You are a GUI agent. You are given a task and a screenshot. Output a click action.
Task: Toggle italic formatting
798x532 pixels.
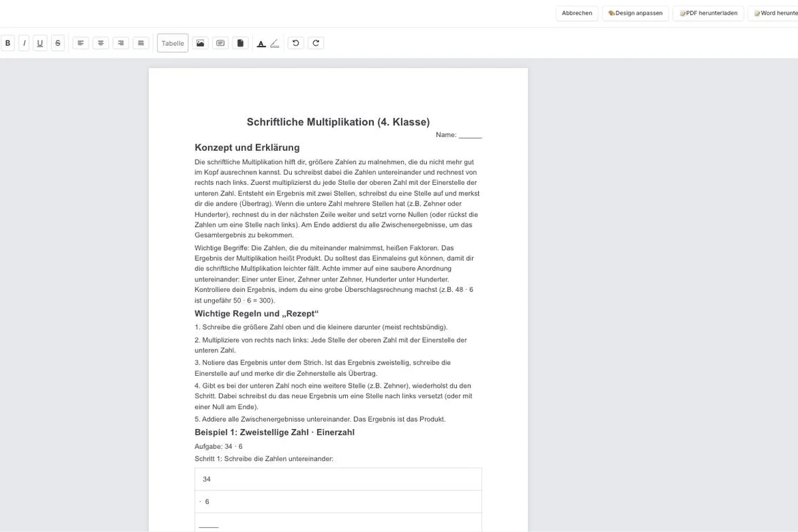[24, 43]
